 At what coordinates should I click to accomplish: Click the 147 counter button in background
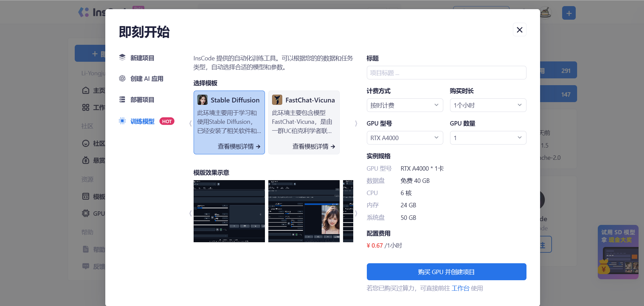[x=558, y=94]
